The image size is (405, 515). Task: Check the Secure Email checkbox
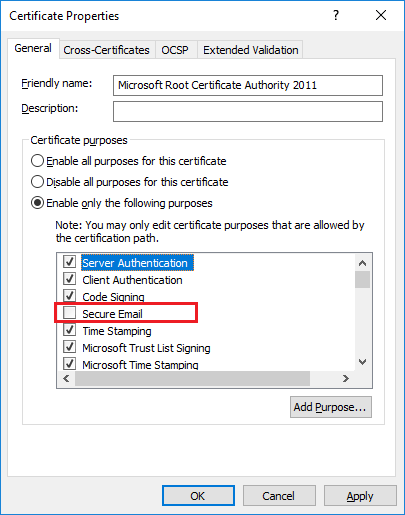[69, 313]
